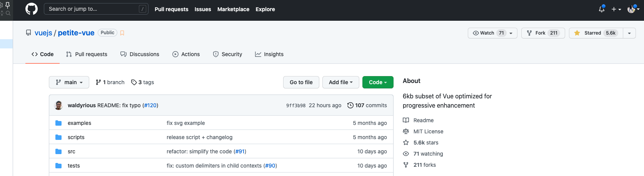Open the notifications bell
This screenshot has height=176, width=644.
click(602, 9)
